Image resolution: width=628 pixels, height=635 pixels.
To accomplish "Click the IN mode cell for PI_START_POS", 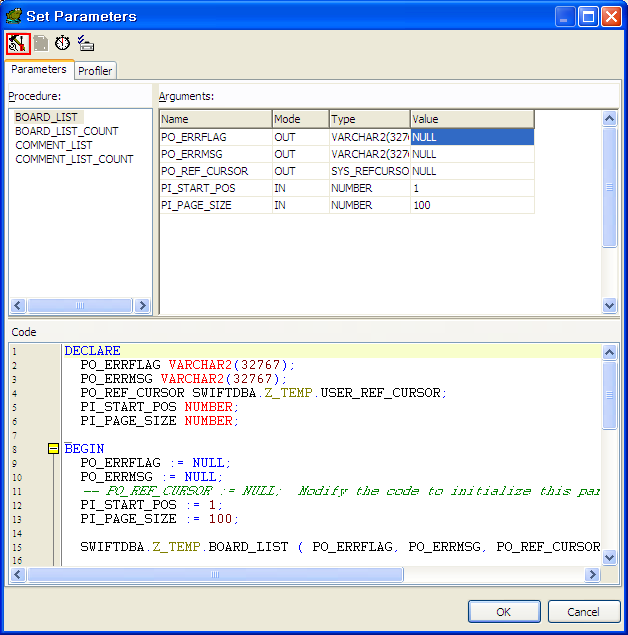I will click(x=300, y=188).
